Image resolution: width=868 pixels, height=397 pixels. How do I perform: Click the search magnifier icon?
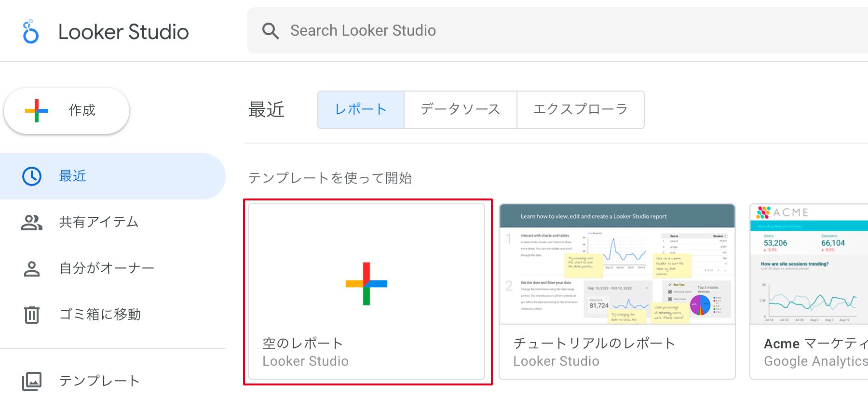coord(270,31)
